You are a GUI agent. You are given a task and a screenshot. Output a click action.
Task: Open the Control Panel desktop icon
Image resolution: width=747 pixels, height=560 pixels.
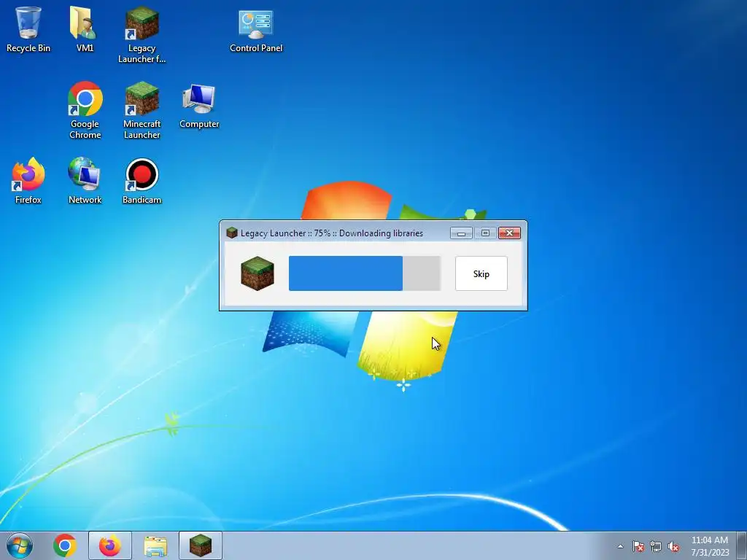pos(256,31)
